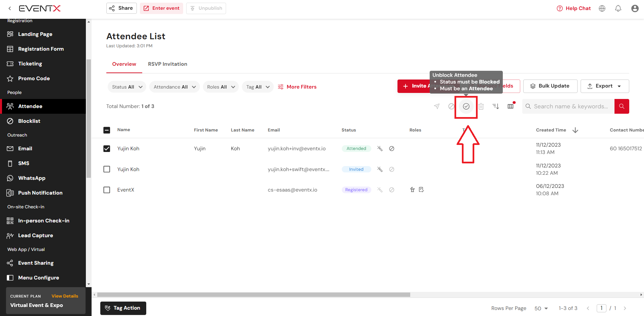Open the language globe icon
This screenshot has width=644, height=316.
tap(602, 8)
